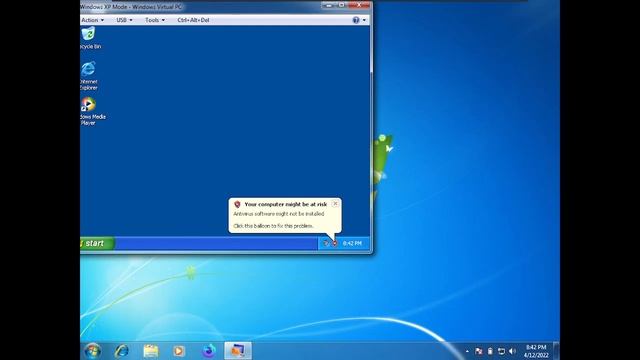The width and height of the screenshot is (640, 360).
Task: Open the Recycle Bin in XP desktop
Action: (89, 38)
